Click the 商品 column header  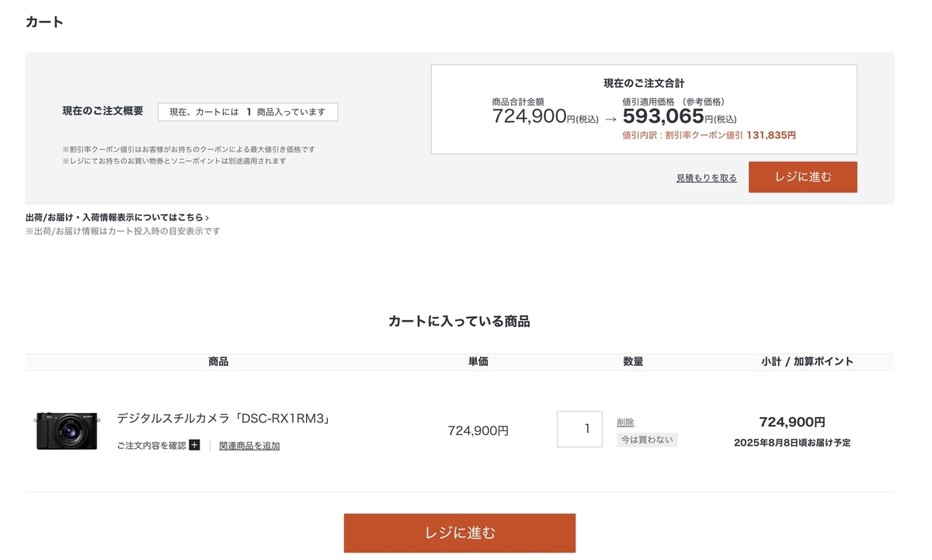(x=218, y=361)
